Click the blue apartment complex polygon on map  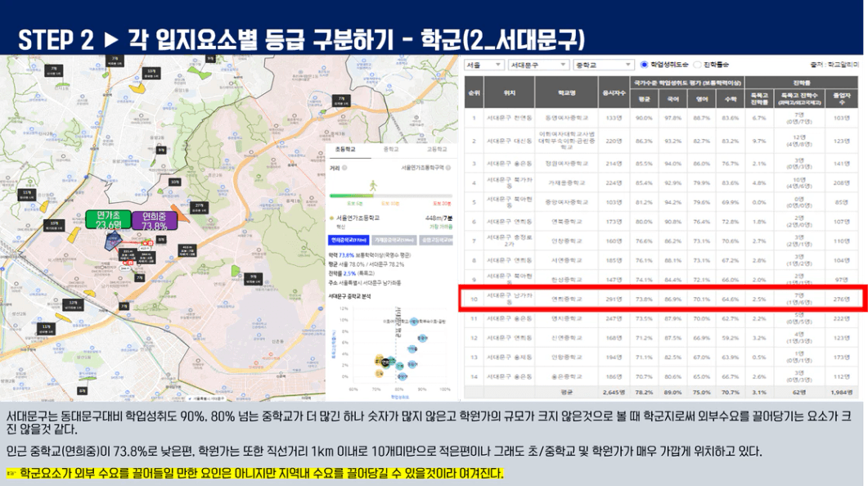click(x=113, y=241)
